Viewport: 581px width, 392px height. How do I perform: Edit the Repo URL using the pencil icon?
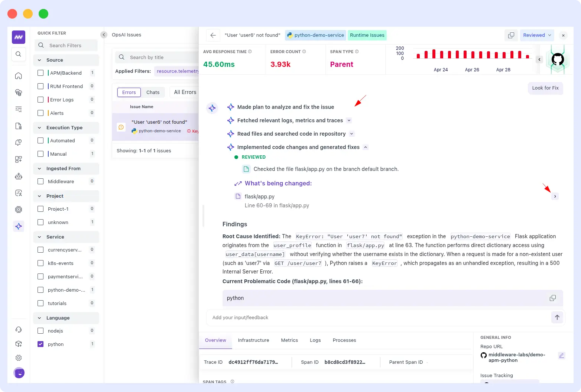pyautogui.click(x=561, y=356)
